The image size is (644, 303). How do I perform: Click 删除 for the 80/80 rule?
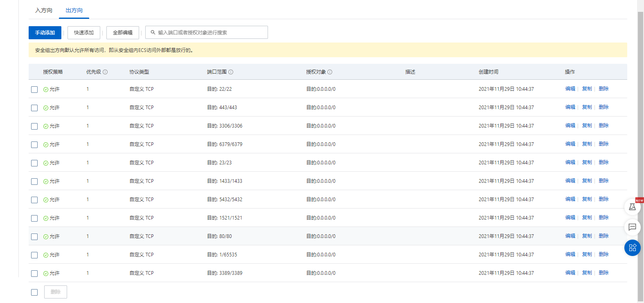click(x=604, y=236)
